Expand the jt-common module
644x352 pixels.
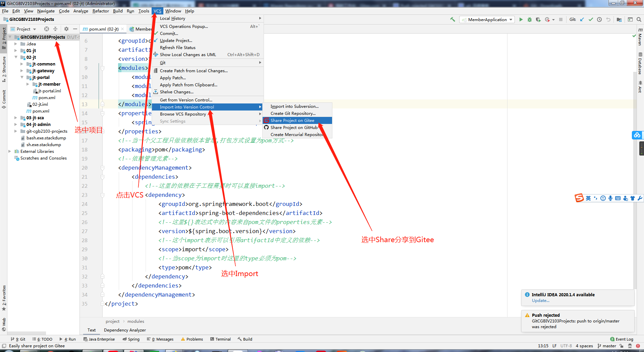[22, 64]
